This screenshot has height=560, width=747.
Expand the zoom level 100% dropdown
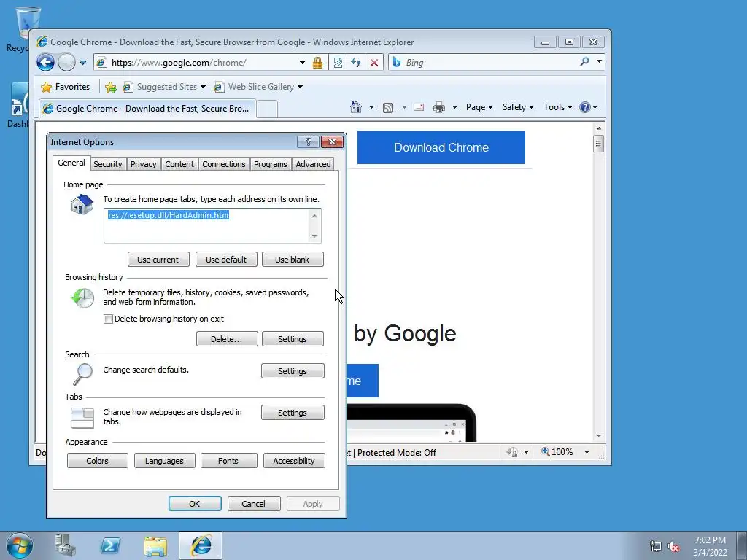point(587,452)
